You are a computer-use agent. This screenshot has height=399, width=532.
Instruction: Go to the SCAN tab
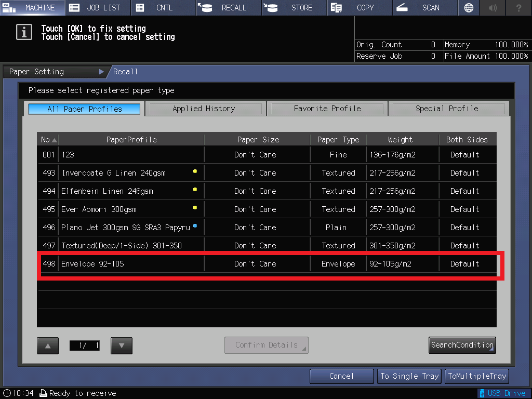[x=424, y=8]
